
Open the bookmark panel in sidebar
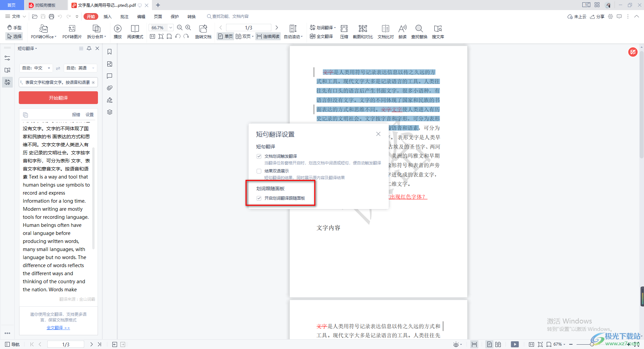pyautogui.click(x=110, y=52)
